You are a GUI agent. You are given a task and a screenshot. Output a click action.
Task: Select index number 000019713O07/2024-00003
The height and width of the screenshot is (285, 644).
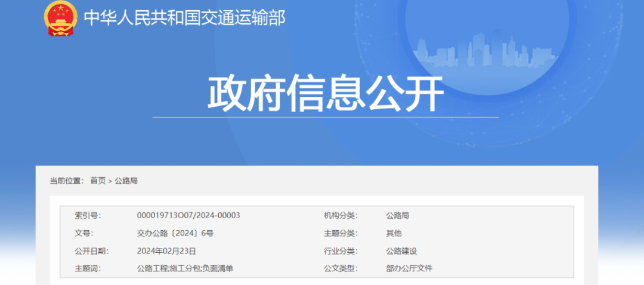pos(188,216)
